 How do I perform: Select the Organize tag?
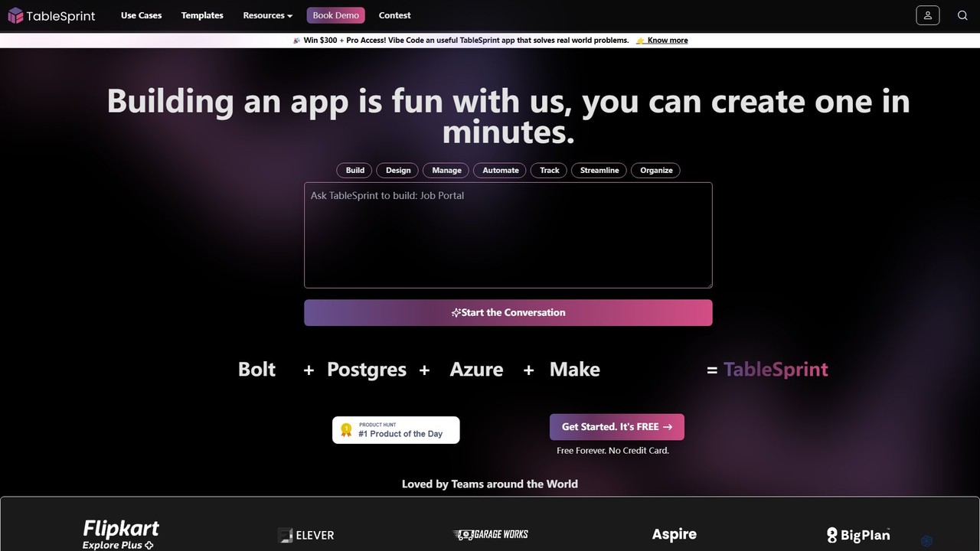[656, 170]
